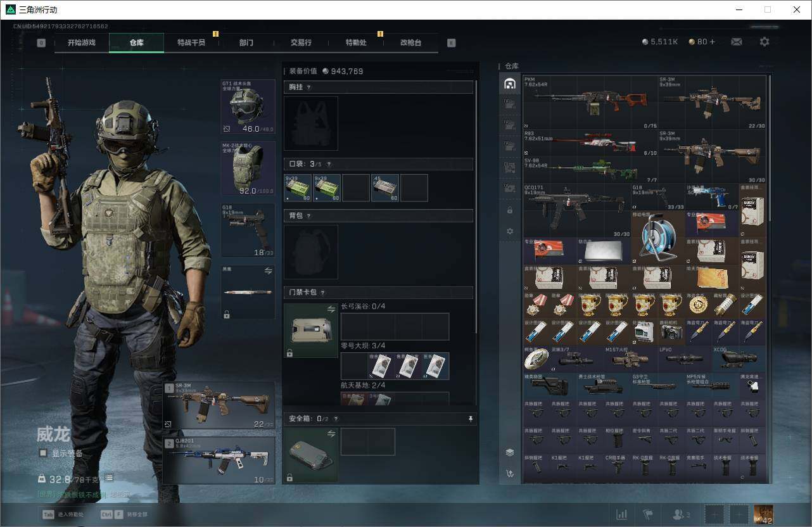Go to the 部门 tab
Image resolution: width=812 pixels, height=527 pixels.
246,42
